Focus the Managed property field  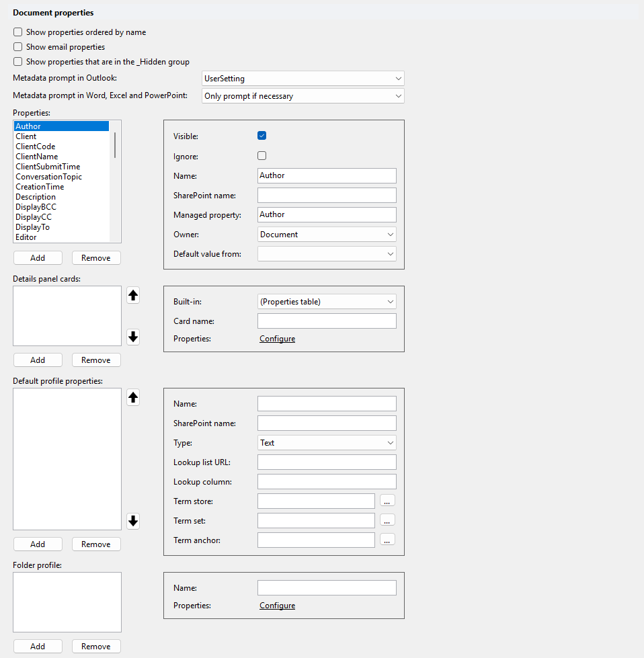pos(327,215)
